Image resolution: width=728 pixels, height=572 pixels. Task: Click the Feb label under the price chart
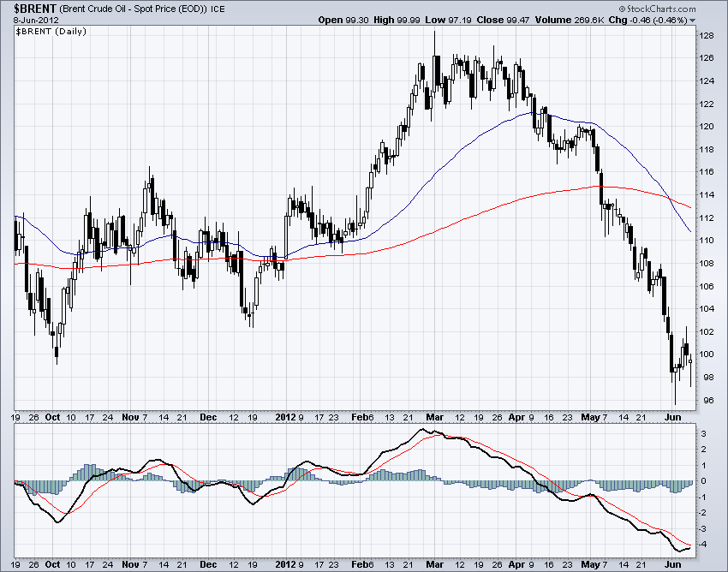tap(360, 417)
